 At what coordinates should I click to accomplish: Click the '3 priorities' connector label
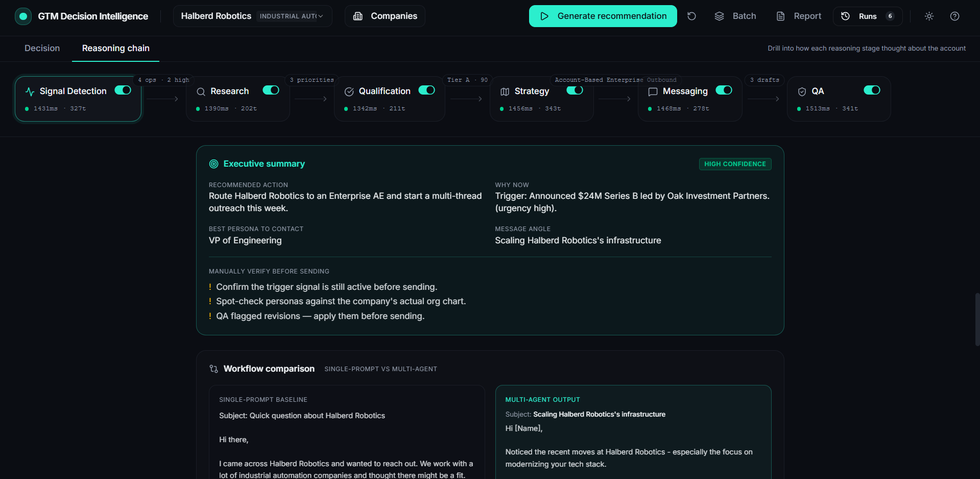312,80
